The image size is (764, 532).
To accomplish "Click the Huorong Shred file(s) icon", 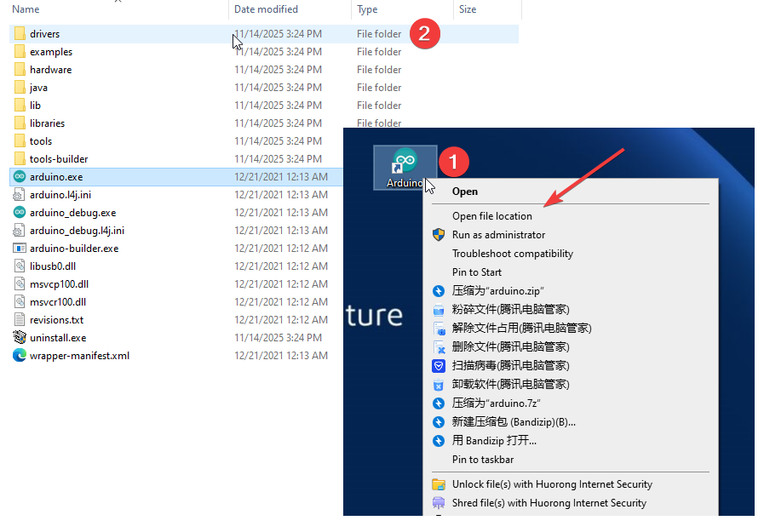I will [439, 503].
